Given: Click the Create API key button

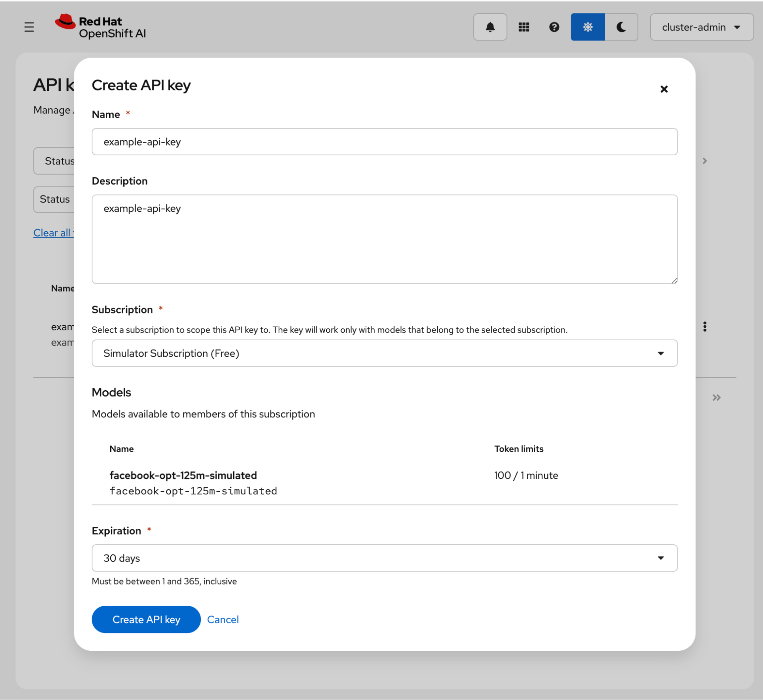Looking at the screenshot, I should click(x=146, y=620).
